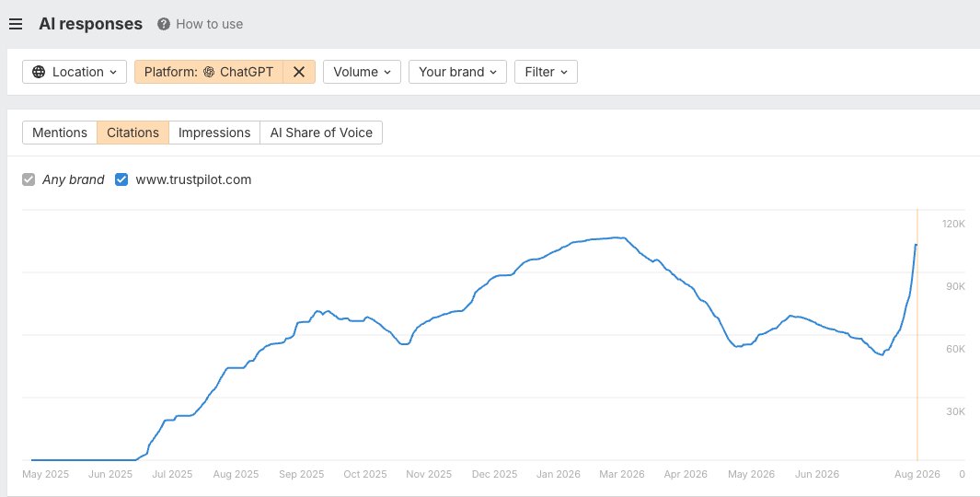Select the Citations tab
The height and width of the screenshot is (497, 980).
tap(133, 133)
